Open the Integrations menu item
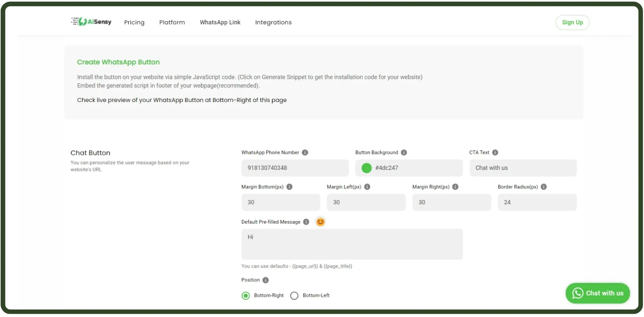This screenshot has width=644, height=317. click(x=273, y=22)
